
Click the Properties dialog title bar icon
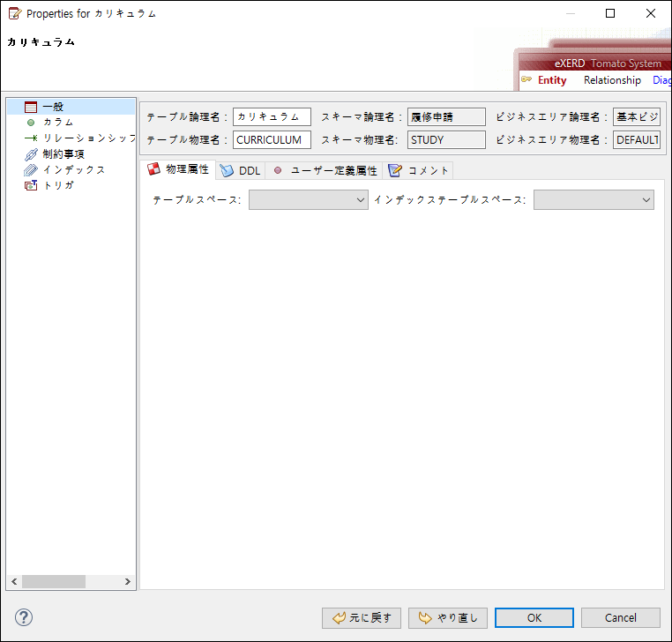(15, 13)
